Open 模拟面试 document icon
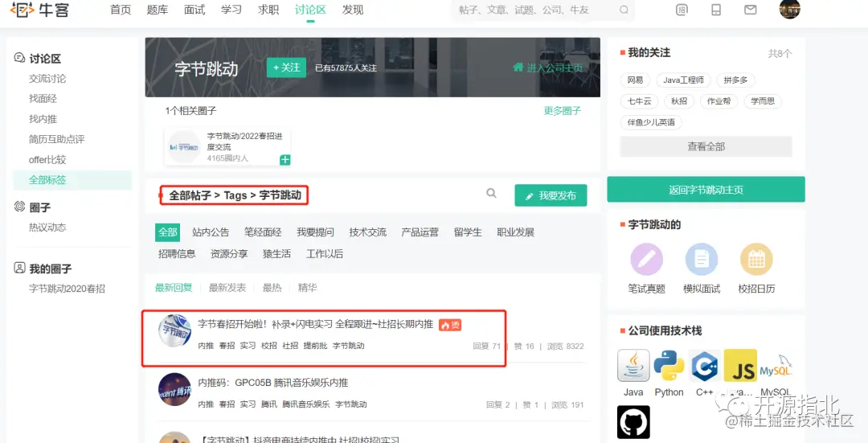Screen dimensions: 868x443 (x=702, y=259)
